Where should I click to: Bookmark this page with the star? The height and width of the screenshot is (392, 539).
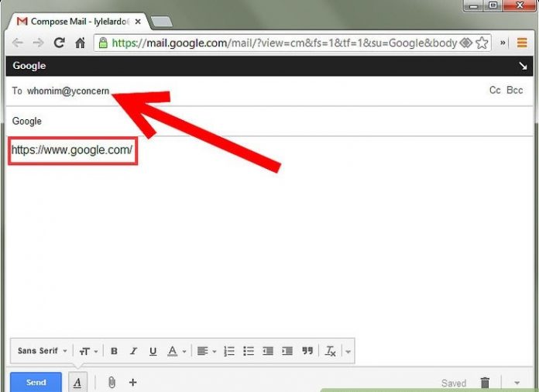point(482,43)
